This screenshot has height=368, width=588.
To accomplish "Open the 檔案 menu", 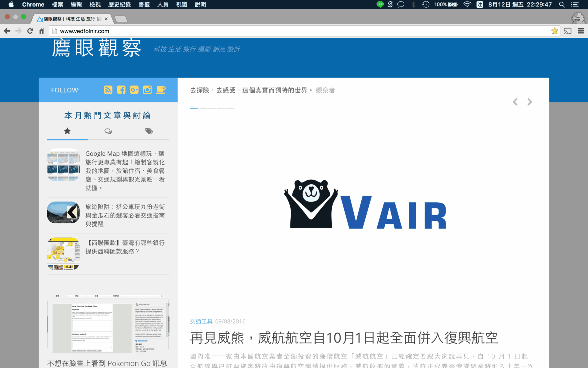I will pyautogui.click(x=57, y=5).
